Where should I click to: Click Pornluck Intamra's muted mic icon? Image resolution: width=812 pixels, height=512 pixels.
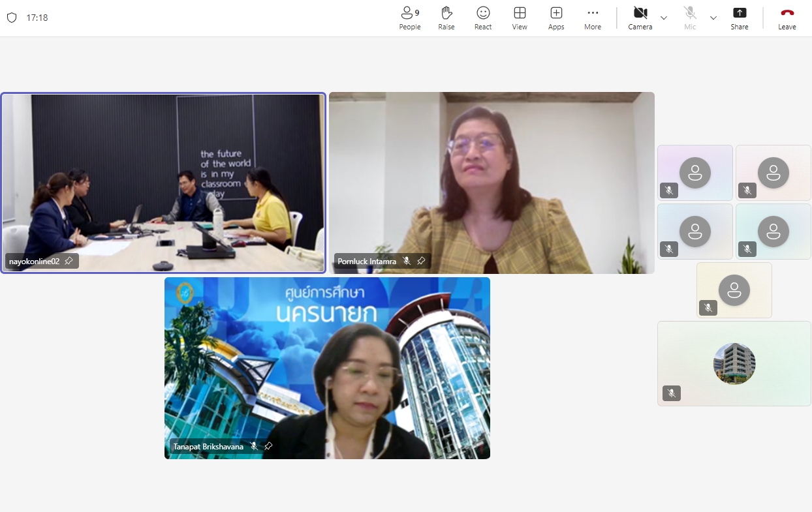(x=407, y=261)
